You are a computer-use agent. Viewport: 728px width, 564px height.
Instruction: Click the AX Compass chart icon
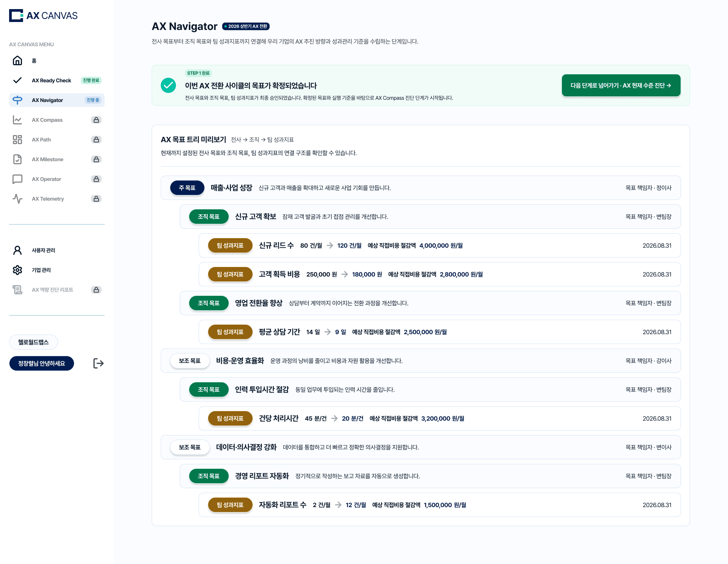tap(17, 120)
